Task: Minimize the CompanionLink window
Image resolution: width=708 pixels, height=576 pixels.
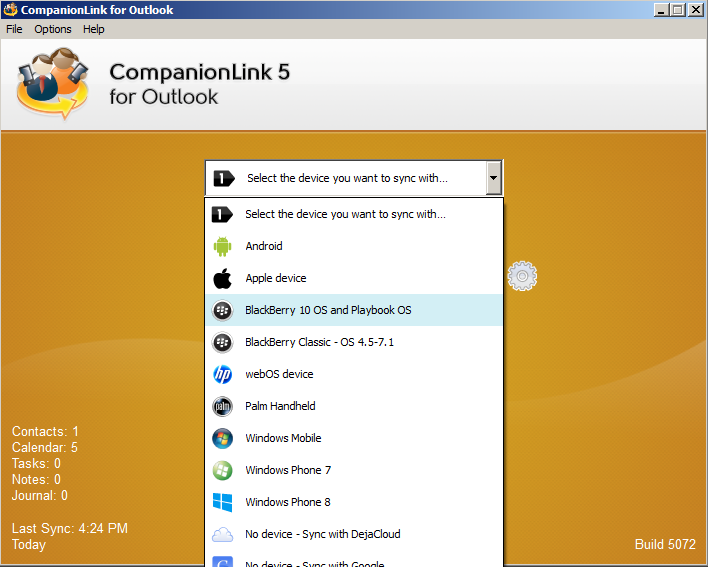Action: pyautogui.click(x=663, y=10)
